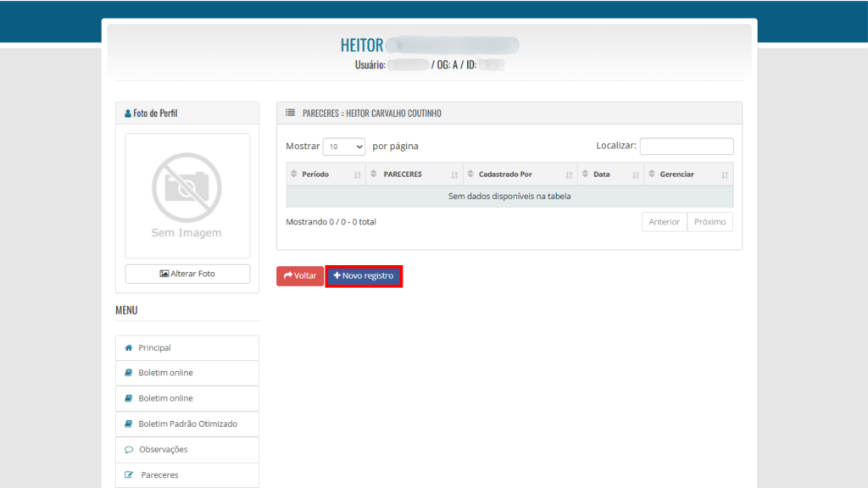The height and width of the screenshot is (488, 868).
Task: Click the sort arrows on Gerenciar column
Action: (x=725, y=175)
